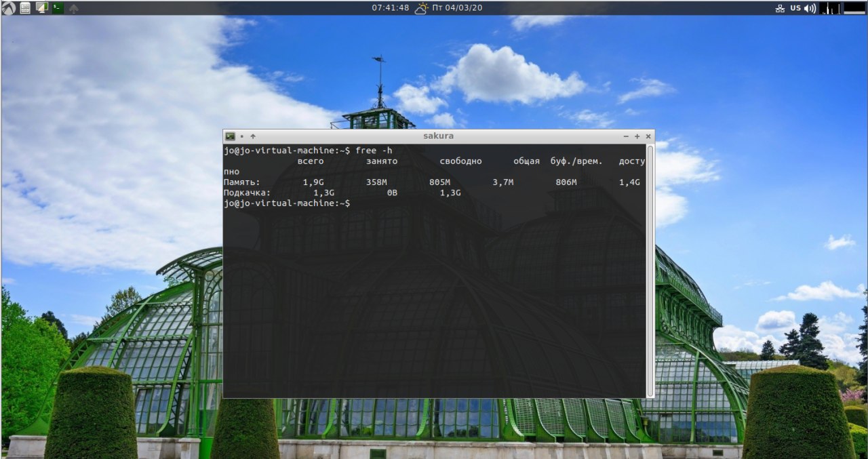868x459 pixels.
Task: Click the date Пт 04/03/20
Action: point(458,8)
